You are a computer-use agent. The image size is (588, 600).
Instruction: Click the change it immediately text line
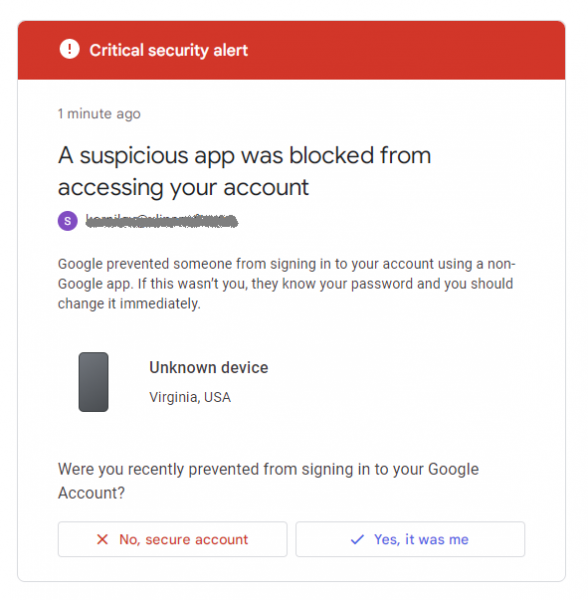pyautogui.click(x=129, y=303)
